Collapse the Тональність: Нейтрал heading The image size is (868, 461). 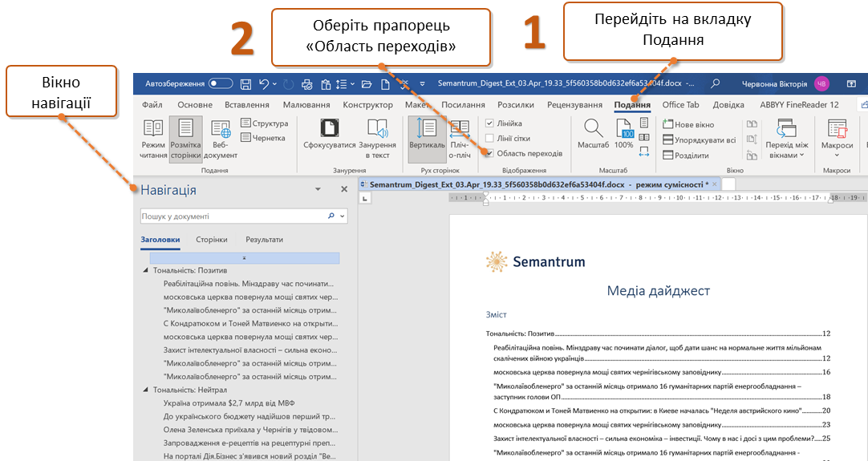coord(145,390)
